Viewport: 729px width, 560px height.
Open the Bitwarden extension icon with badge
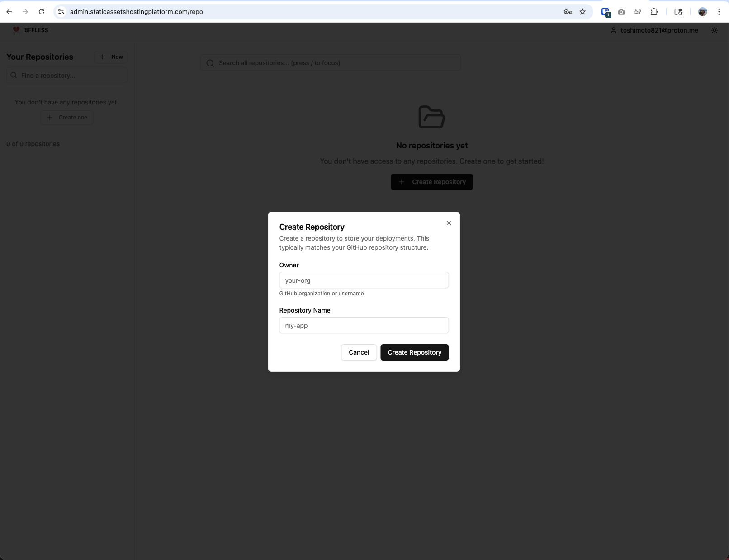(606, 12)
